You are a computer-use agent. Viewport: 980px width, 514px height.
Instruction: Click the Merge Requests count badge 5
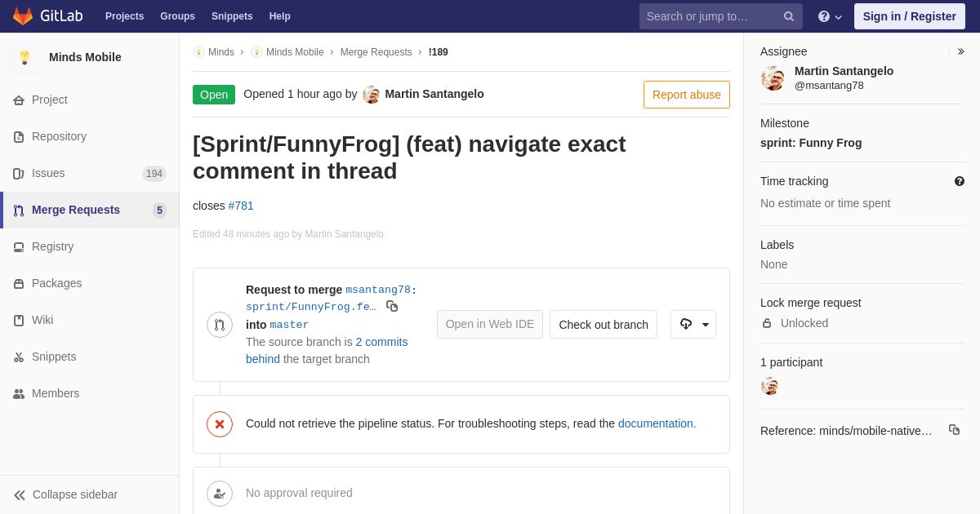[x=159, y=210]
